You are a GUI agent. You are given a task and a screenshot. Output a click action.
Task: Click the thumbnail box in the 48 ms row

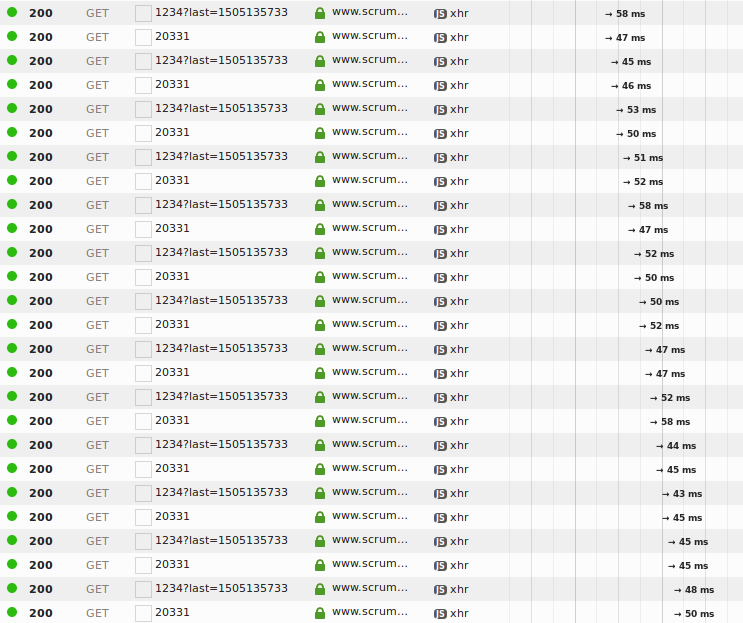tap(143, 589)
